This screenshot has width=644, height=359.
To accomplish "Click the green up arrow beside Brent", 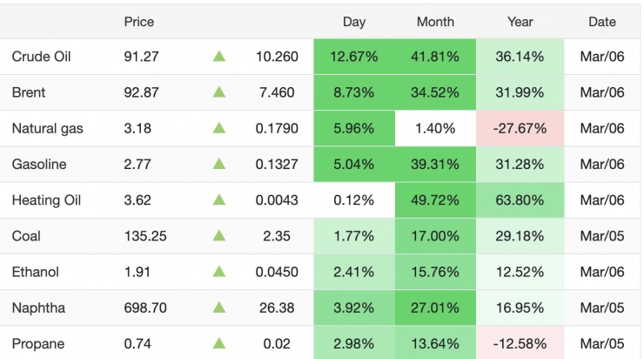I will tap(218, 92).
